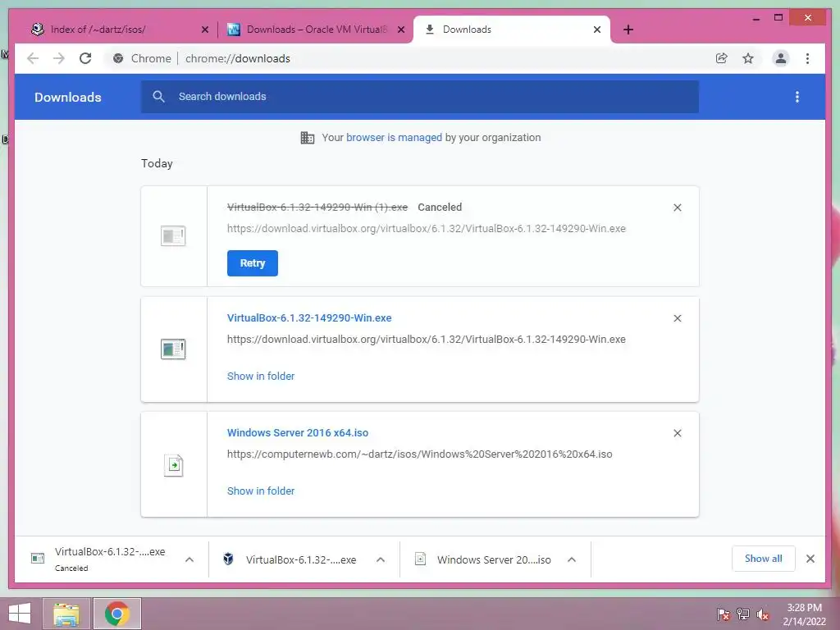Show VirtualBox exe in folder

(261, 376)
